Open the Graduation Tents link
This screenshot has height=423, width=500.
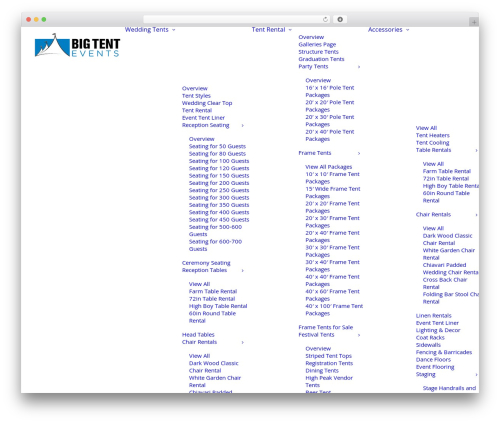[321, 59]
